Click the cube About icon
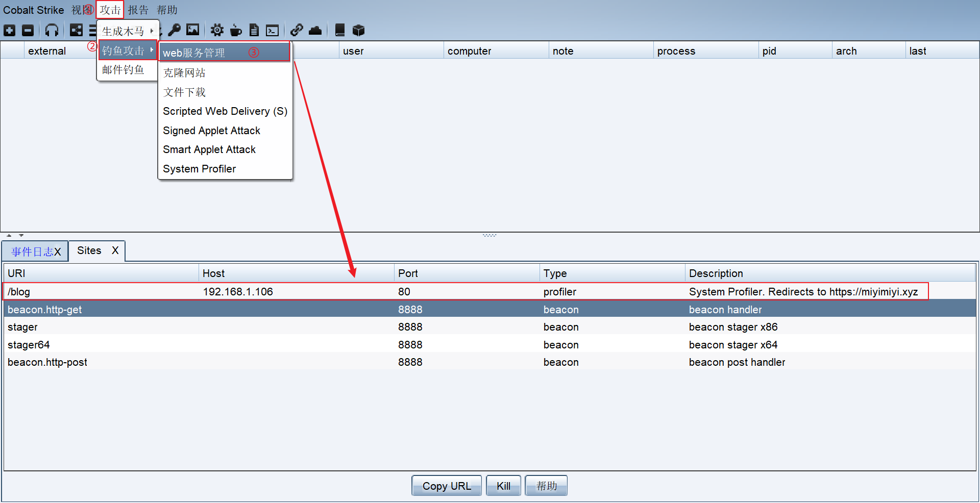 coord(358,31)
